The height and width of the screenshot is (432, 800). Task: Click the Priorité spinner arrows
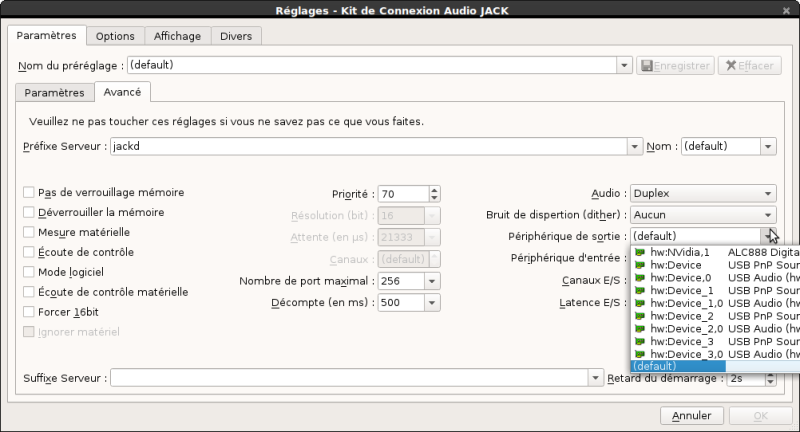click(434, 194)
